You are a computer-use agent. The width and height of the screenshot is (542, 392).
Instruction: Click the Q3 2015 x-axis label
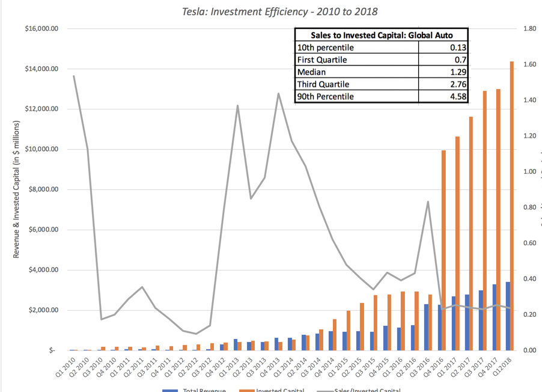[365, 367]
